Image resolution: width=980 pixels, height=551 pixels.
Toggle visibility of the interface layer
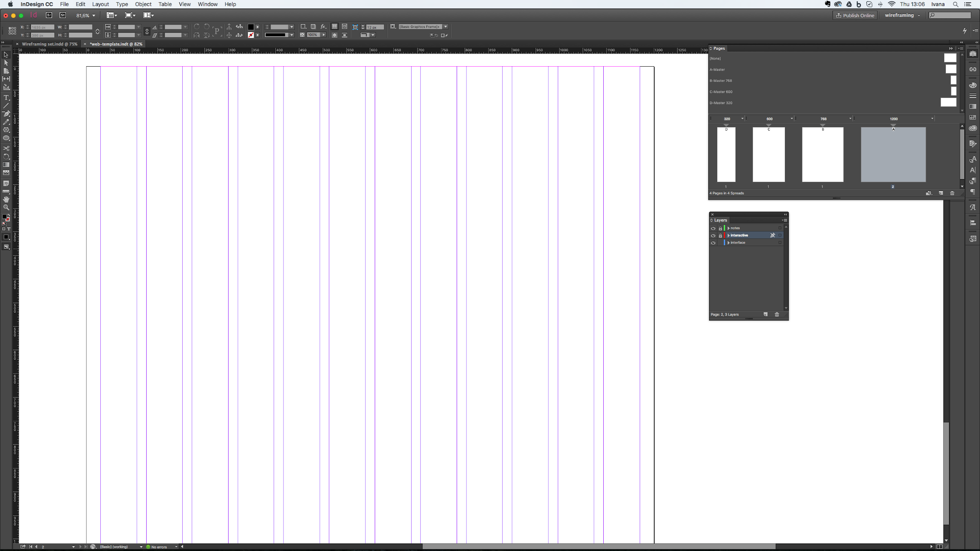point(713,243)
